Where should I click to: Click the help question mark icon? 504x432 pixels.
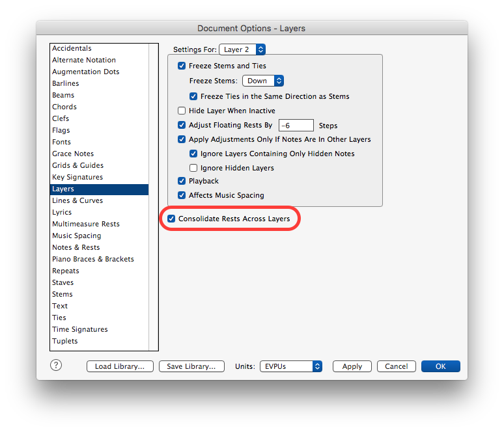[56, 365]
